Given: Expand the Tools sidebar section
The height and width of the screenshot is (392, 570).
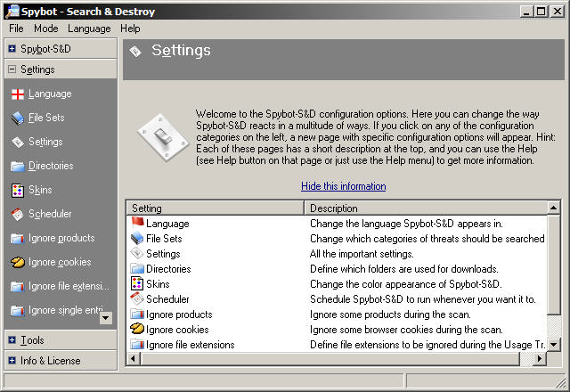Looking at the screenshot, I should click(12, 340).
